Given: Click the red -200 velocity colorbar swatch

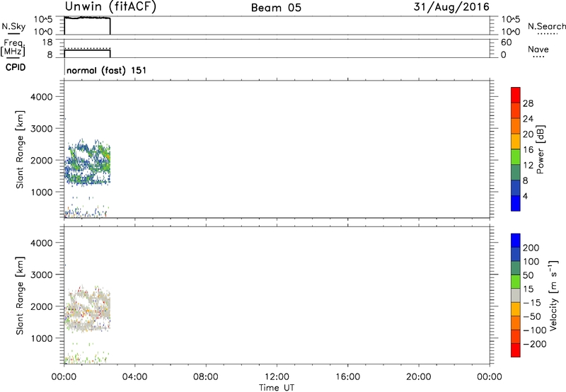Looking at the screenshot, I should 516,350.
